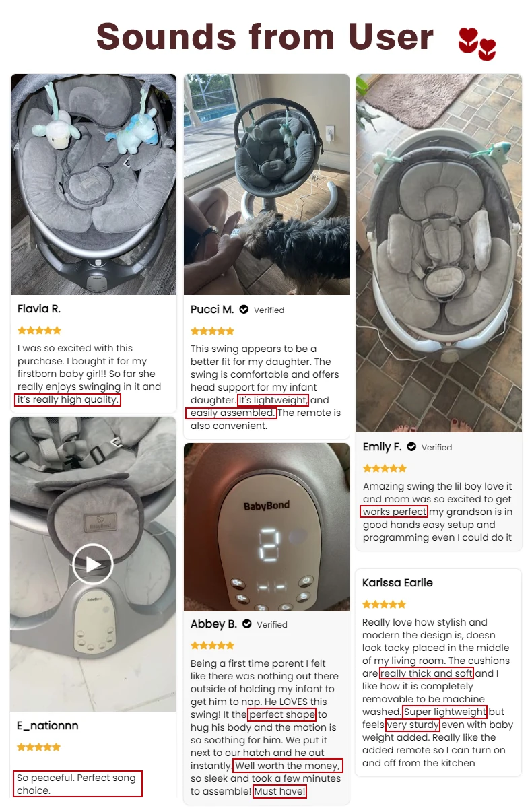Play the E_nationnn review video
Screen dimensions: 532x808
[93, 564]
